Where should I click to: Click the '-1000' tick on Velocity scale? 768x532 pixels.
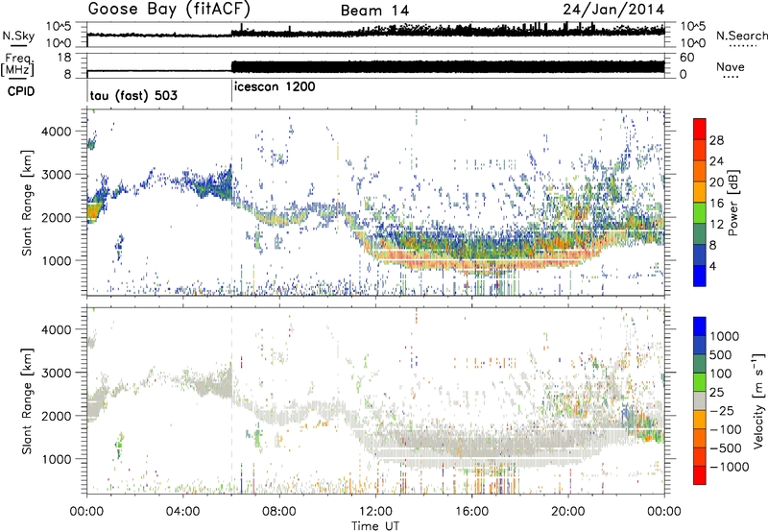[729, 467]
